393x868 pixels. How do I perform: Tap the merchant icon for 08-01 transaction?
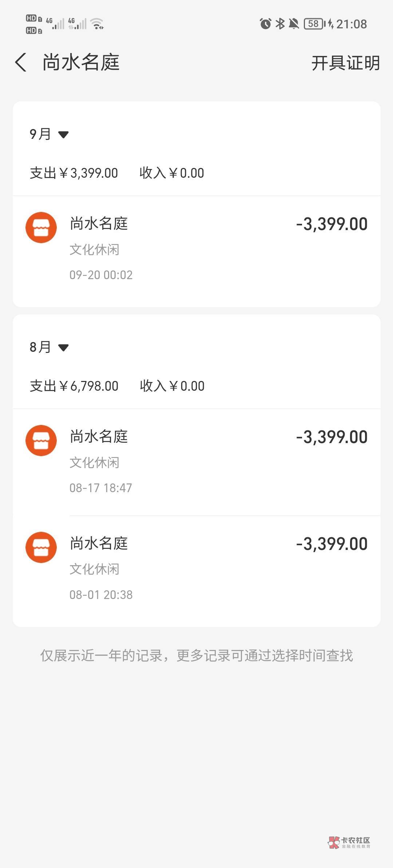41,547
